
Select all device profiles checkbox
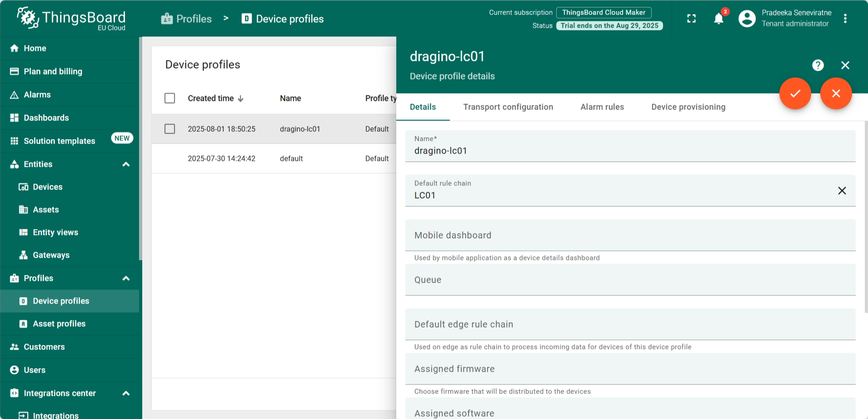(x=170, y=98)
